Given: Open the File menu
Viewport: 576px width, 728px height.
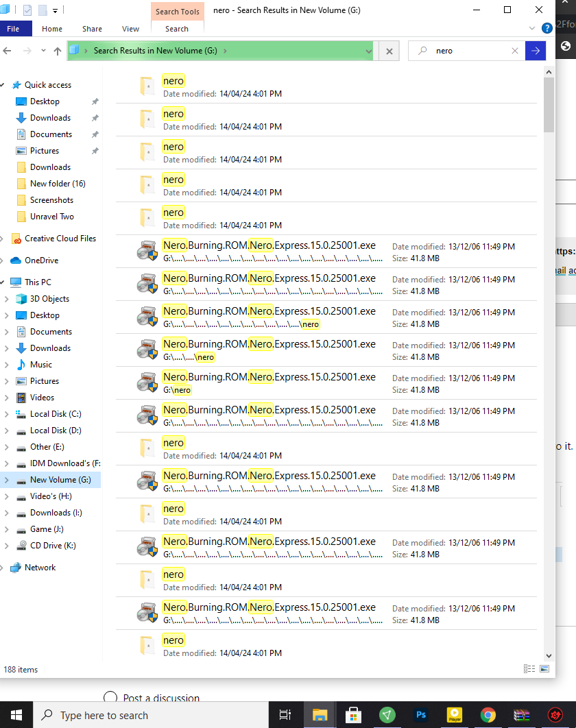Looking at the screenshot, I should 14,29.
